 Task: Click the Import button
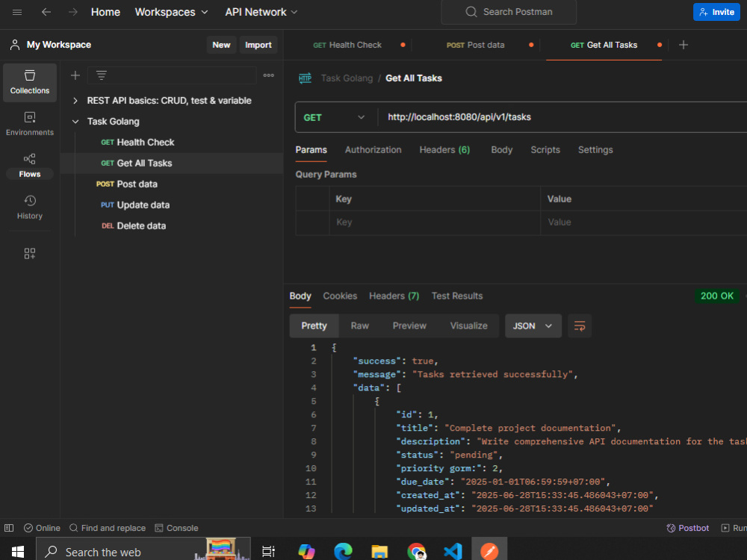(x=258, y=45)
